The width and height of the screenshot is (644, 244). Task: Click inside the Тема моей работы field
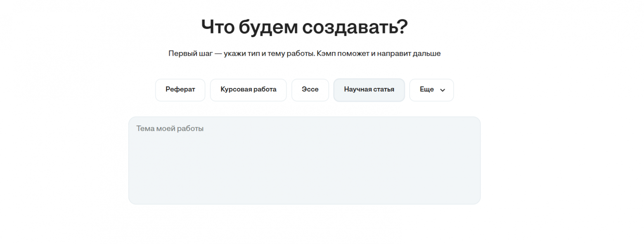coord(304,160)
